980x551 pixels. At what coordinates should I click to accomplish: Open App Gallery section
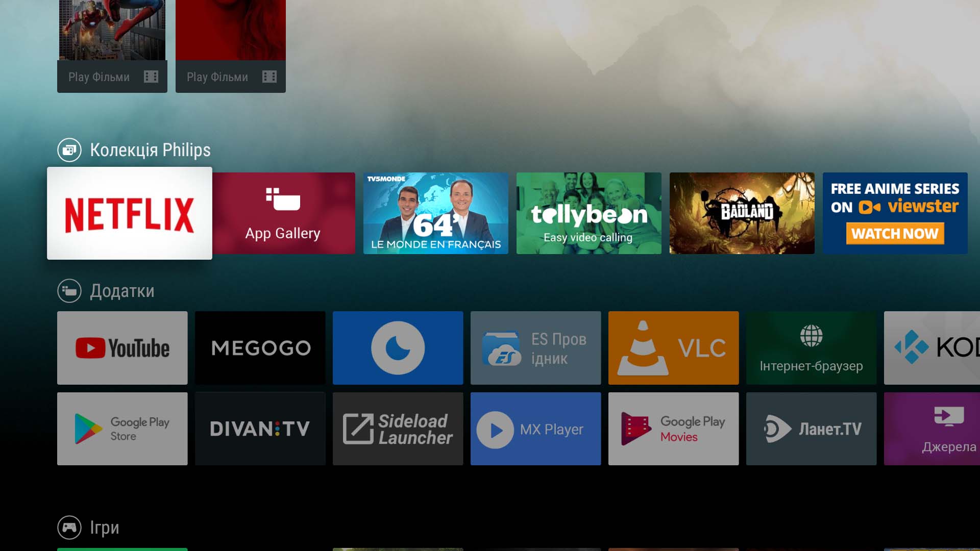click(x=283, y=213)
